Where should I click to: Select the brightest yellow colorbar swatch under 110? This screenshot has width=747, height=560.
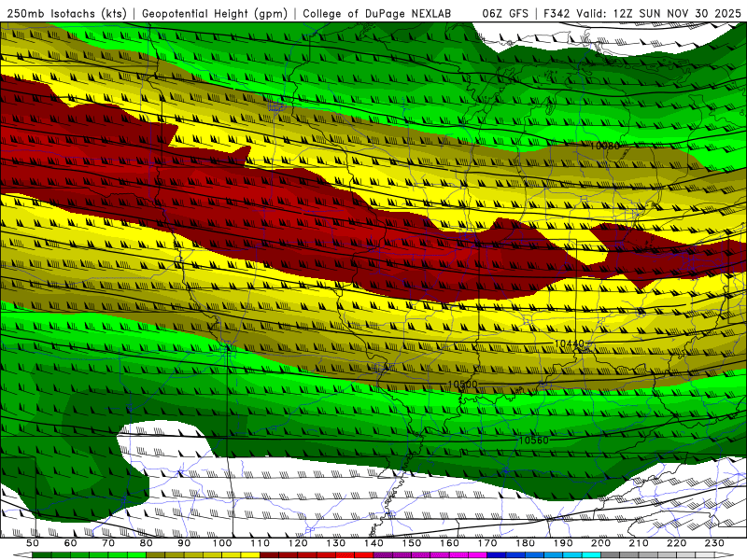coord(250,555)
